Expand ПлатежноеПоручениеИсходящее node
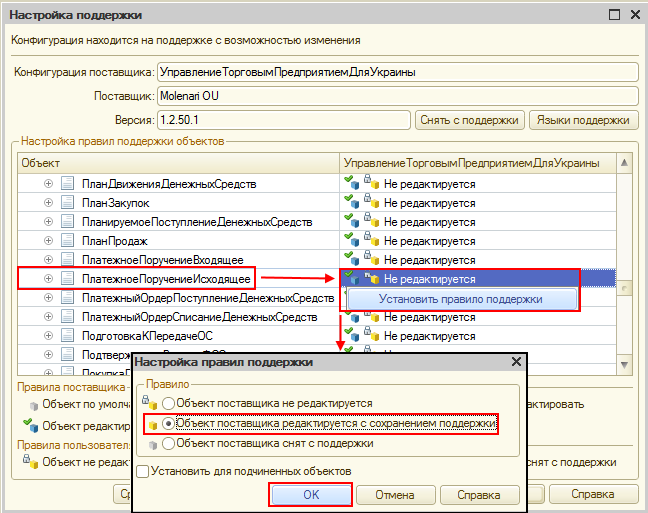This screenshot has height=513, width=648. (48, 278)
